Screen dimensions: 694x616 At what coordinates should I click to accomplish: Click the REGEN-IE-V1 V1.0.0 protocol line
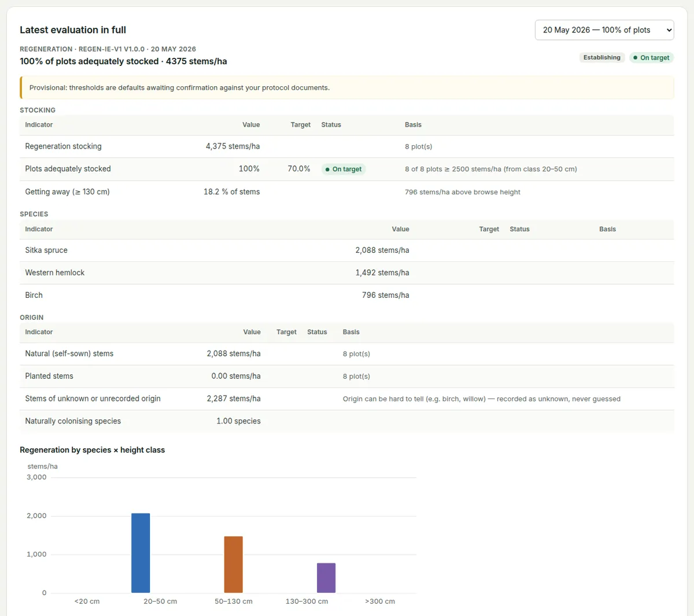[x=108, y=49]
